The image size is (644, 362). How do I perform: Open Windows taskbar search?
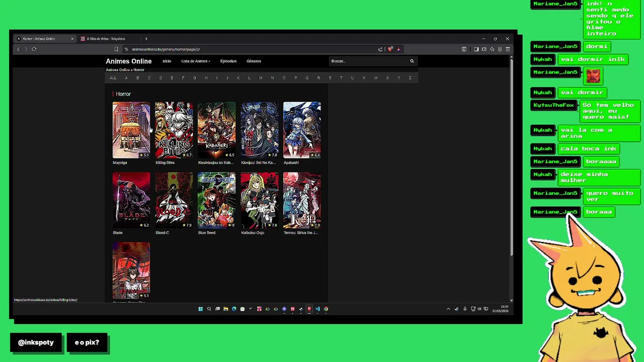coord(209,309)
